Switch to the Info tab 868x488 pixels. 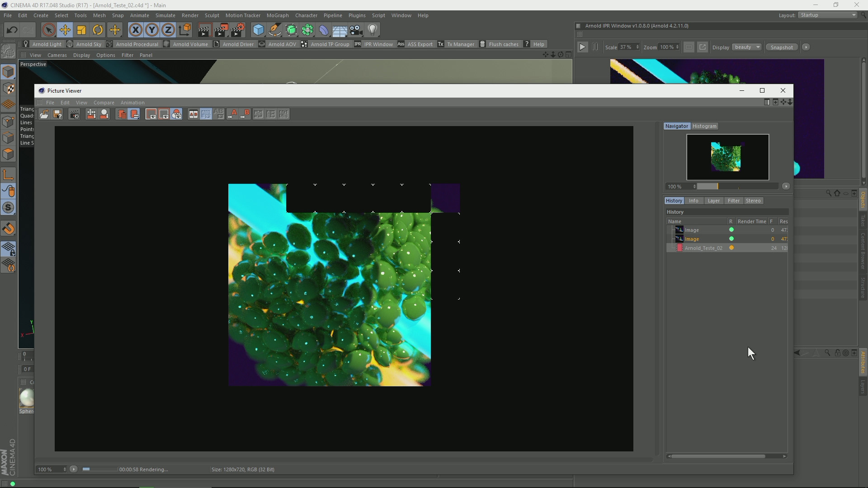click(693, 201)
